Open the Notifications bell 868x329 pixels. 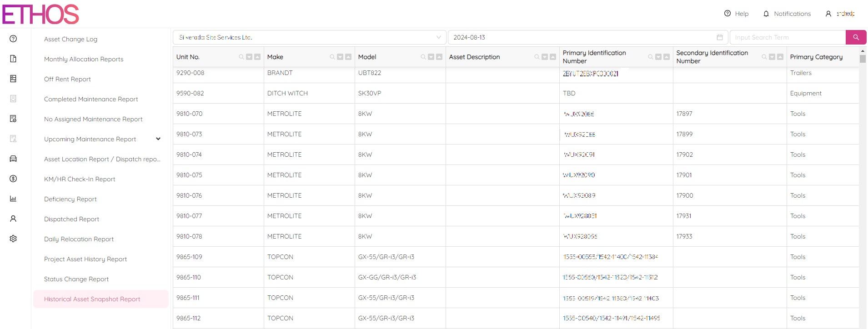787,14
